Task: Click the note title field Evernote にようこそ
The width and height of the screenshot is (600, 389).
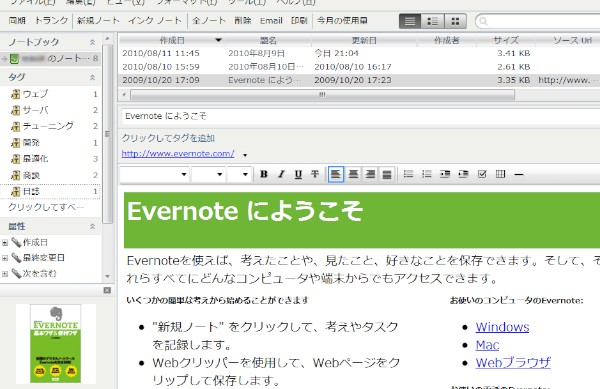Action: (360, 116)
